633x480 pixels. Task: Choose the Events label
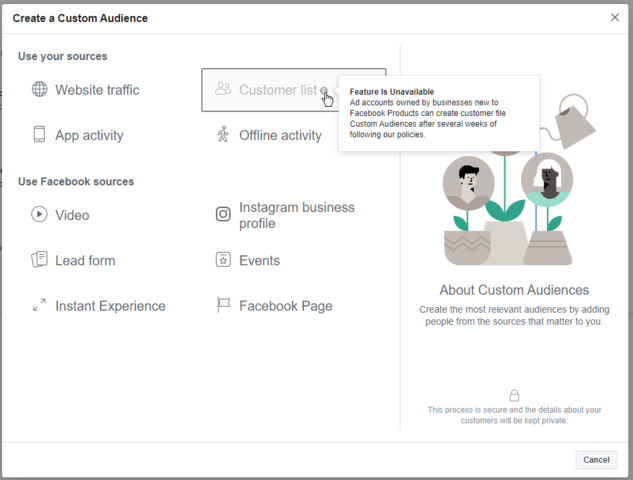(260, 260)
